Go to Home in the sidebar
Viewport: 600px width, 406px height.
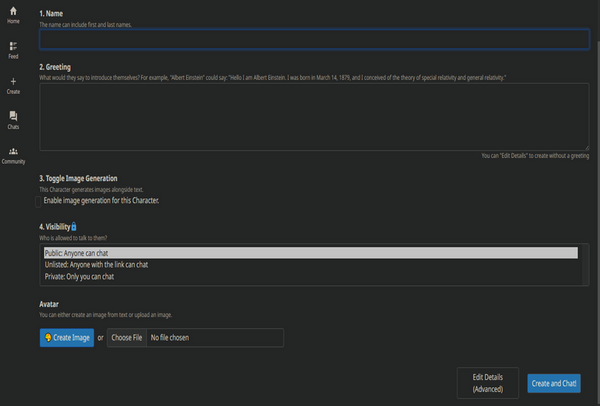click(x=13, y=13)
